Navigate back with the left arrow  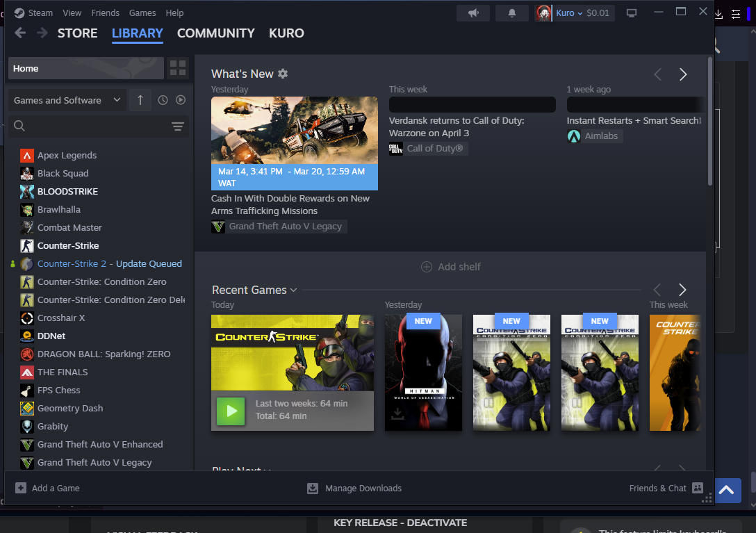[20, 33]
